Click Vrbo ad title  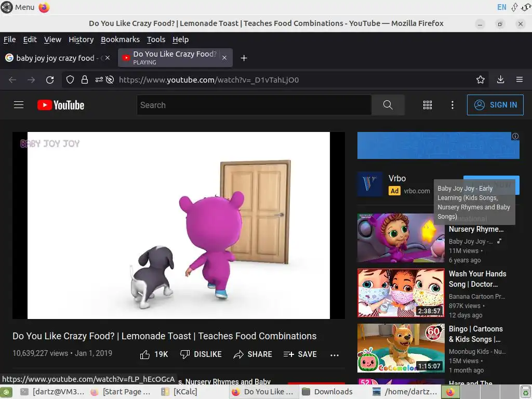point(397,178)
